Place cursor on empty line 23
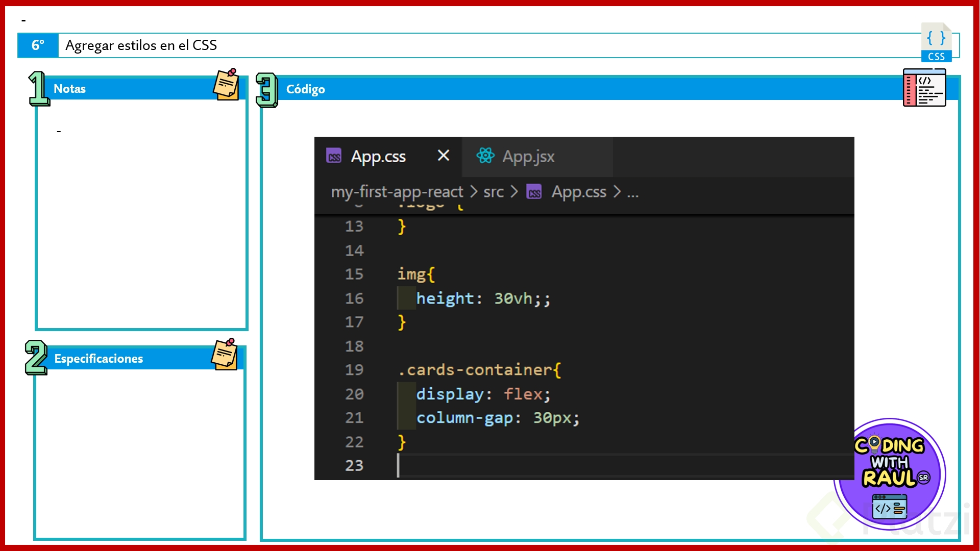 tap(510, 465)
